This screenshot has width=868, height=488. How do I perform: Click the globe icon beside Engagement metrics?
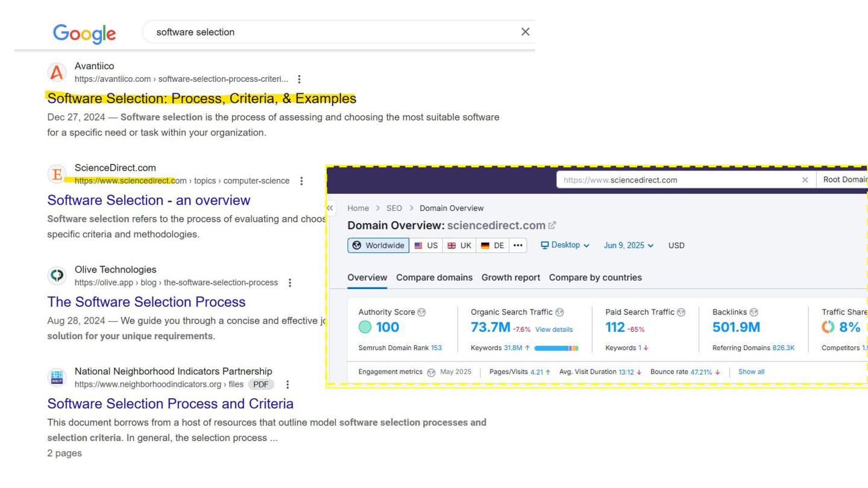431,372
